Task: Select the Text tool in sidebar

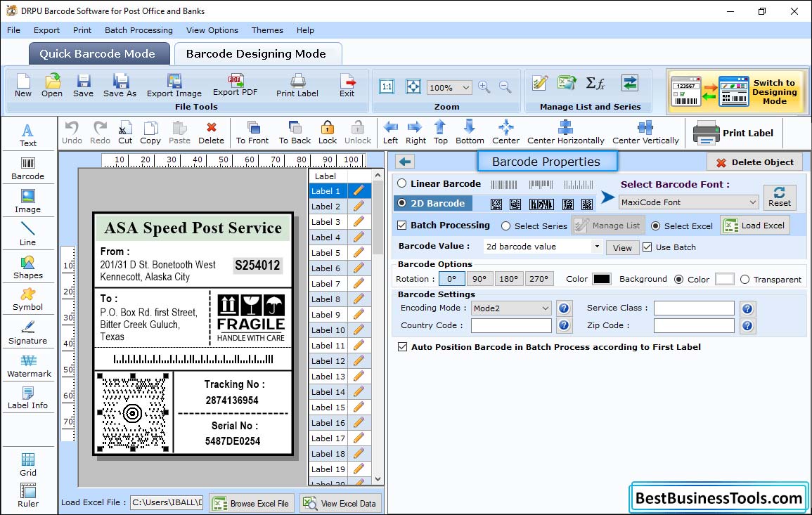Action: 28,136
